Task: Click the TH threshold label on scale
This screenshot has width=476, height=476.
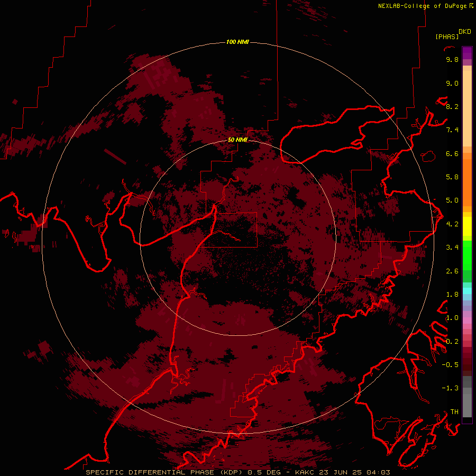Action: (454, 412)
